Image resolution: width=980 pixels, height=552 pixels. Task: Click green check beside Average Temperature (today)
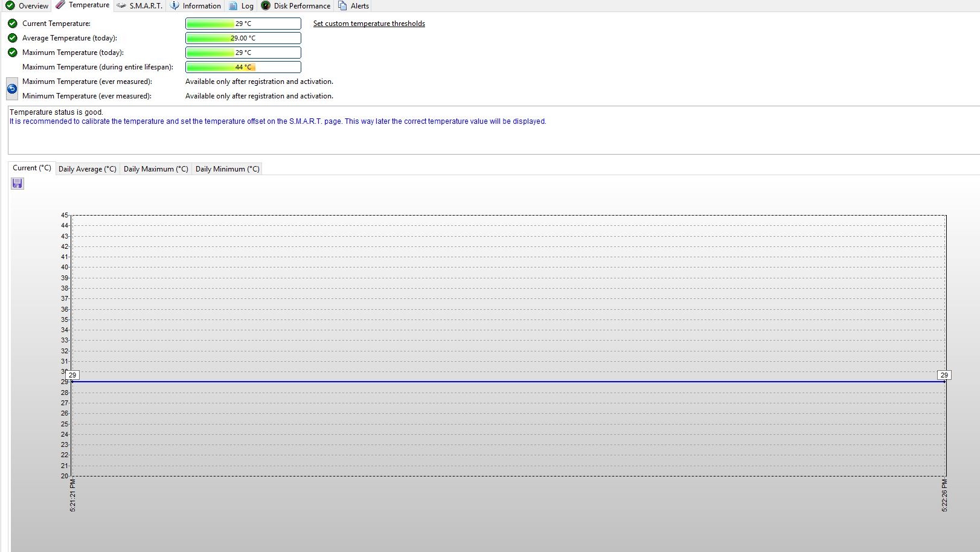(13, 38)
